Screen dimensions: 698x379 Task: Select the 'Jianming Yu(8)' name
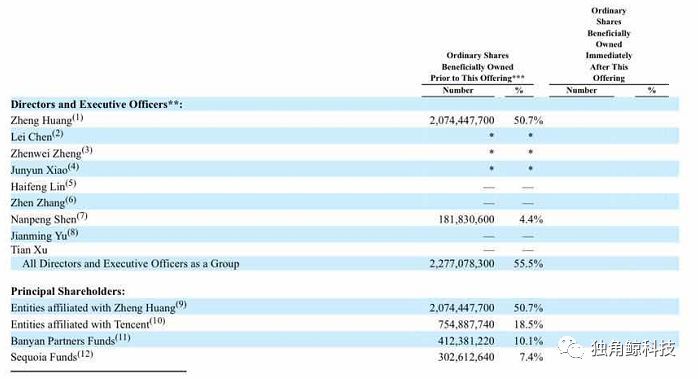click(45, 235)
